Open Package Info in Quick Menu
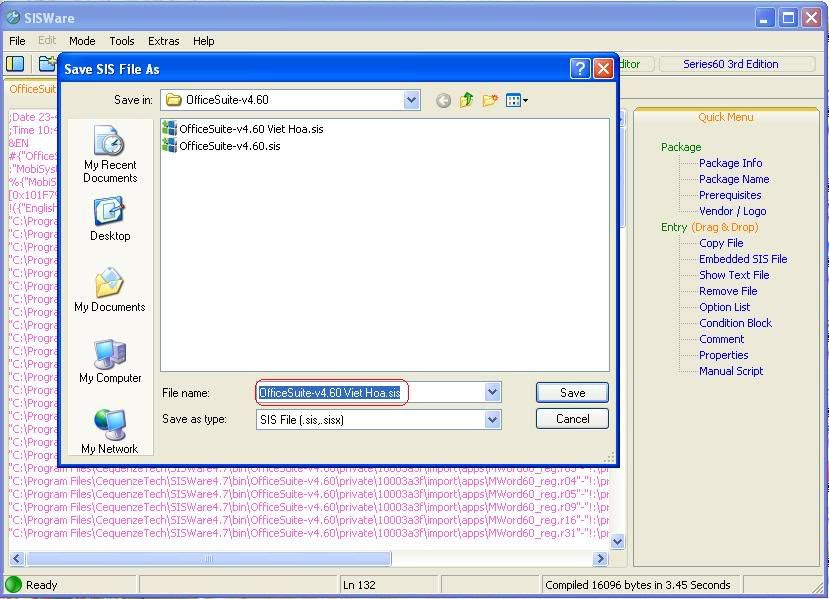Image resolution: width=829 pixels, height=599 pixels. pos(730,163)
